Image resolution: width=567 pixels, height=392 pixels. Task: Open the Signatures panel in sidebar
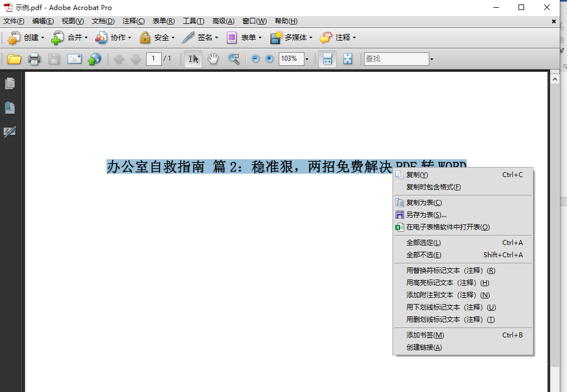pyautogui.click(x=10, y=131)
